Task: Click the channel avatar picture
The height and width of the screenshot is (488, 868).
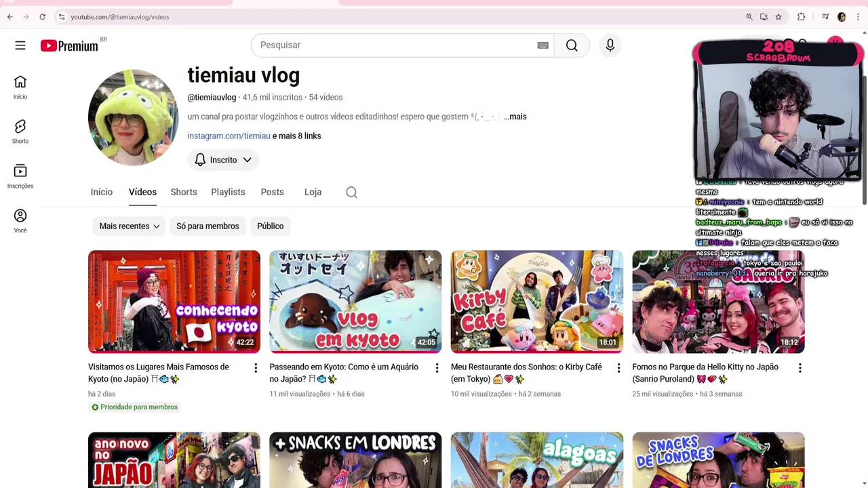Action: [133, 117]
